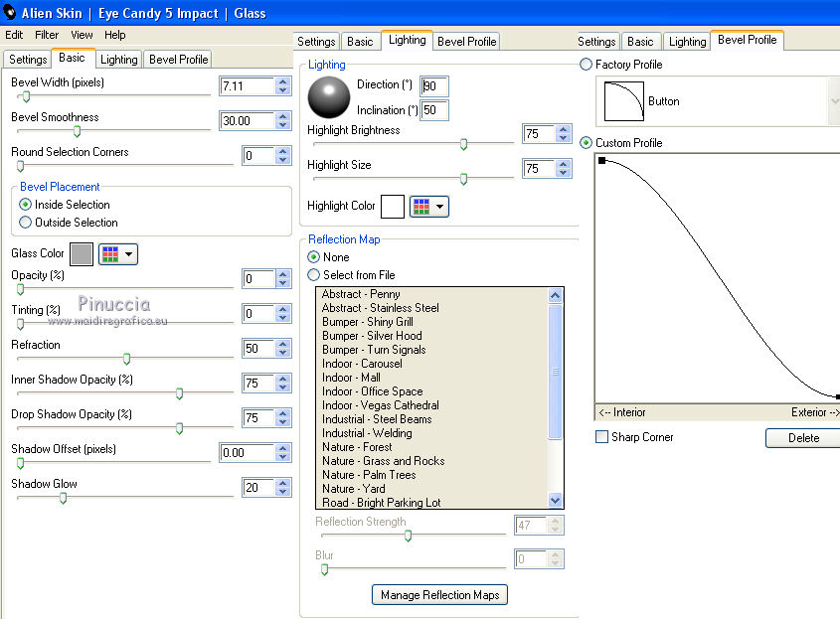The height and width of the screenshot is (619, 840).
Task: Expand the Highlight Color dropdown arrow
Action: click(x=440, y=207)
